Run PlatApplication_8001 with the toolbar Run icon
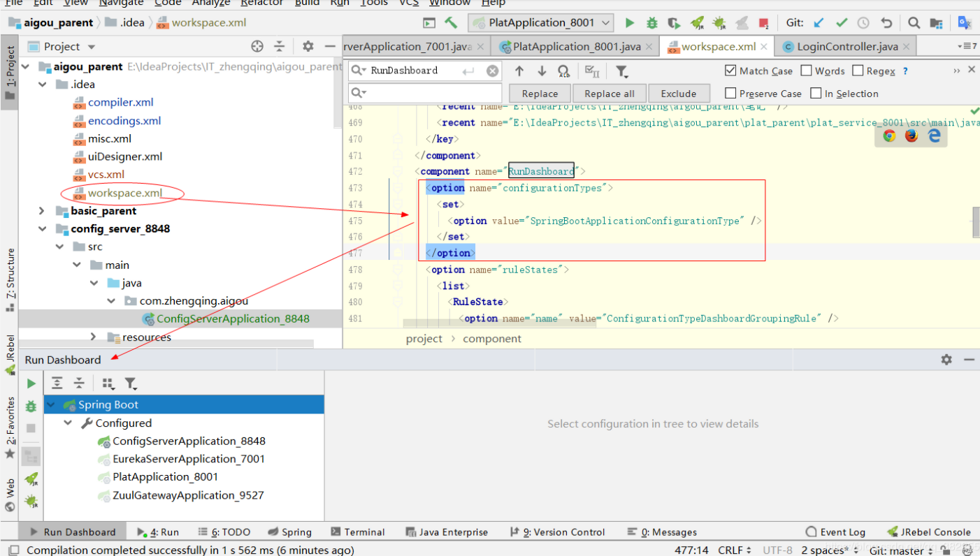Screen dimensions: 980x556 click(630, 22)
